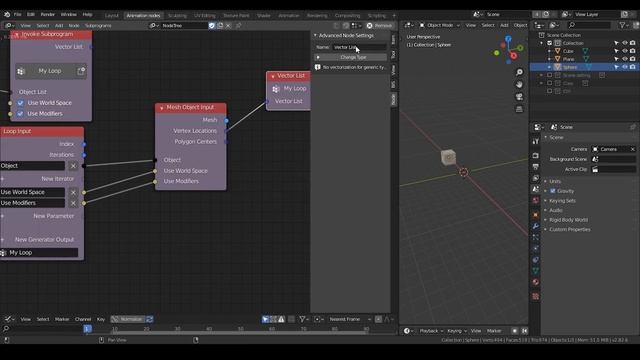Click the timeline search magnifier icon
The width and height of the screenshot is (640, 360).
(x=6, y=329)
